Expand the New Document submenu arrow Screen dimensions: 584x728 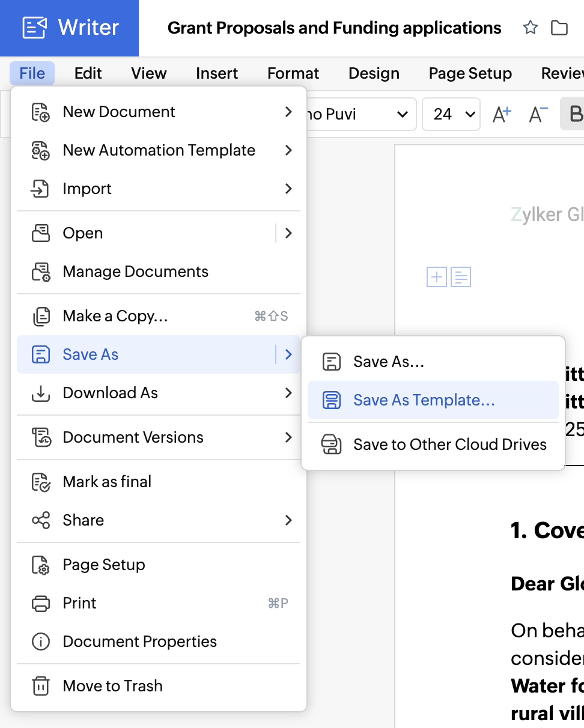[288, 112]
